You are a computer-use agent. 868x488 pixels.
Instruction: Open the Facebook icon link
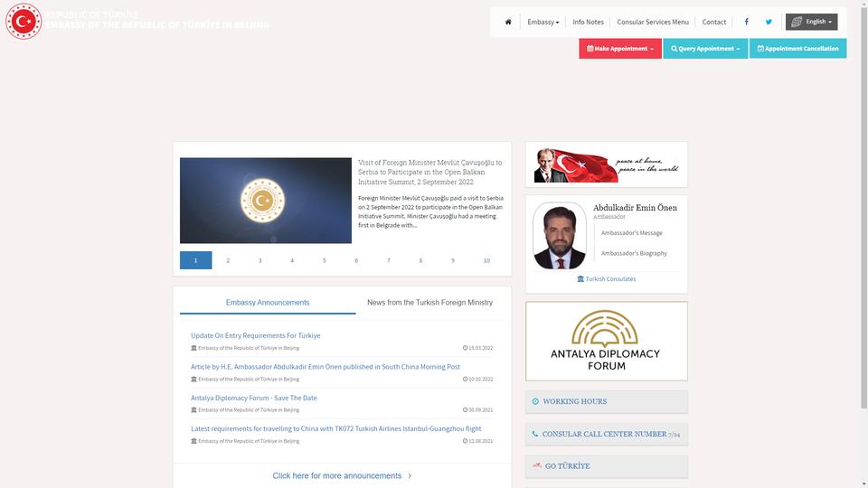click(x=746, y=22)
